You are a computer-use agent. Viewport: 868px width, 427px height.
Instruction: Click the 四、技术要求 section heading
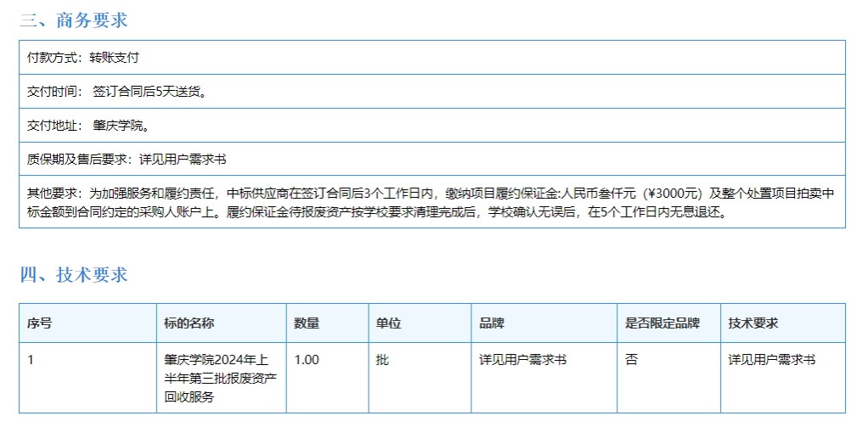[x=74, y=274]
